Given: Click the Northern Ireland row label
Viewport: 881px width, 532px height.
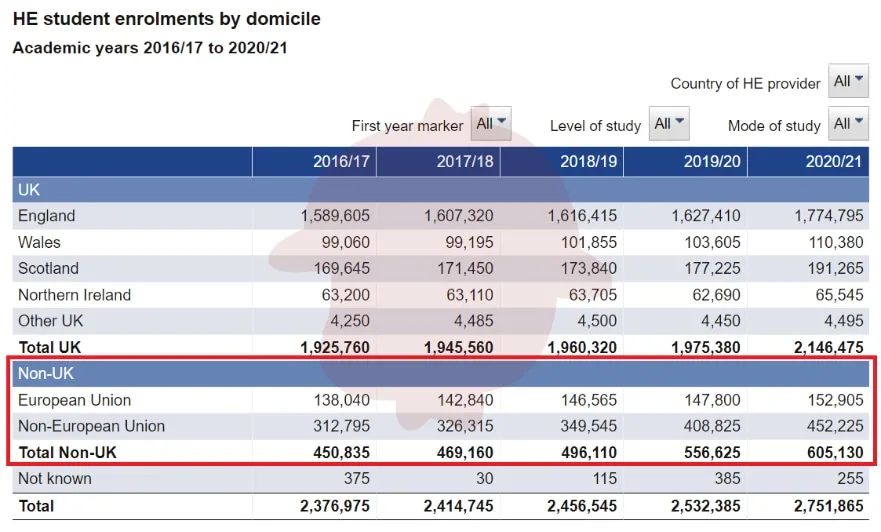Looking at the screenshot, I should click(74, 295).
